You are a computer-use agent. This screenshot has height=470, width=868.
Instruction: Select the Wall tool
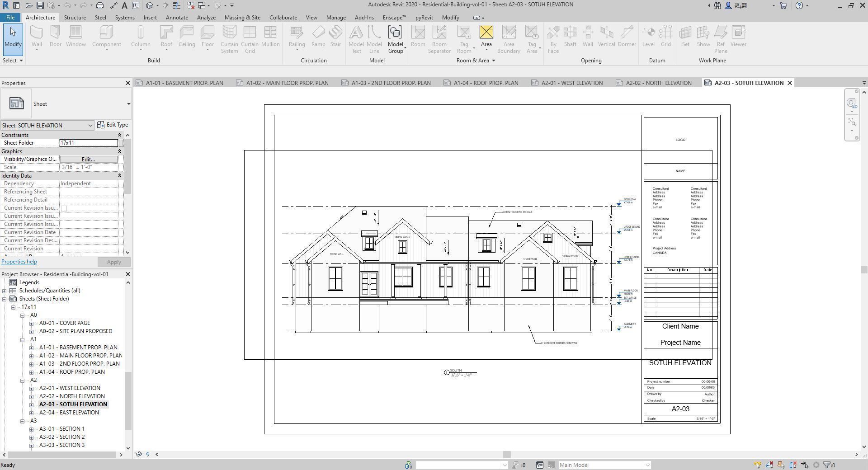(x=37, y=37)
